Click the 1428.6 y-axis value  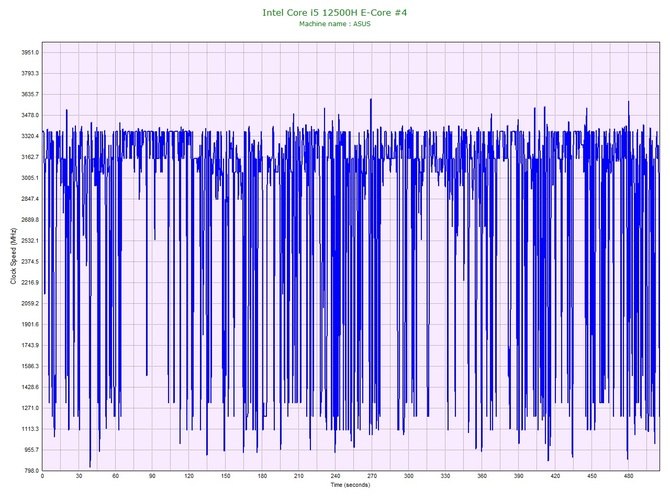[x=30, y=388]
